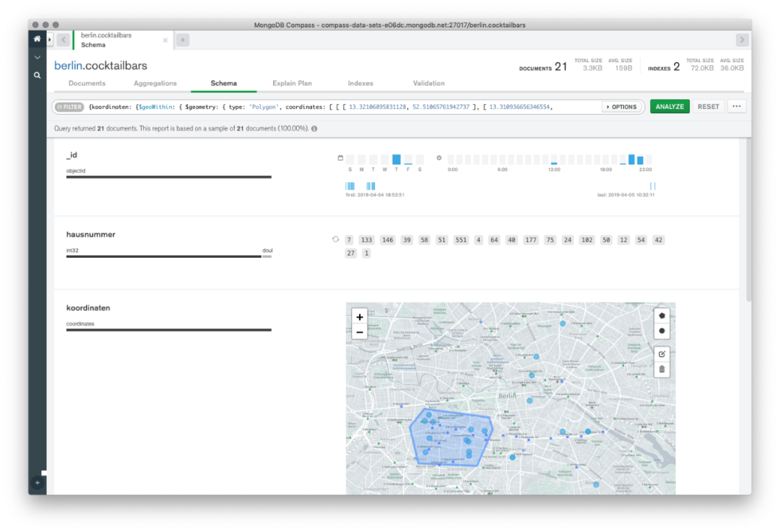Click the koordinaten field name
780x532 pixels.
coord(88,308)
